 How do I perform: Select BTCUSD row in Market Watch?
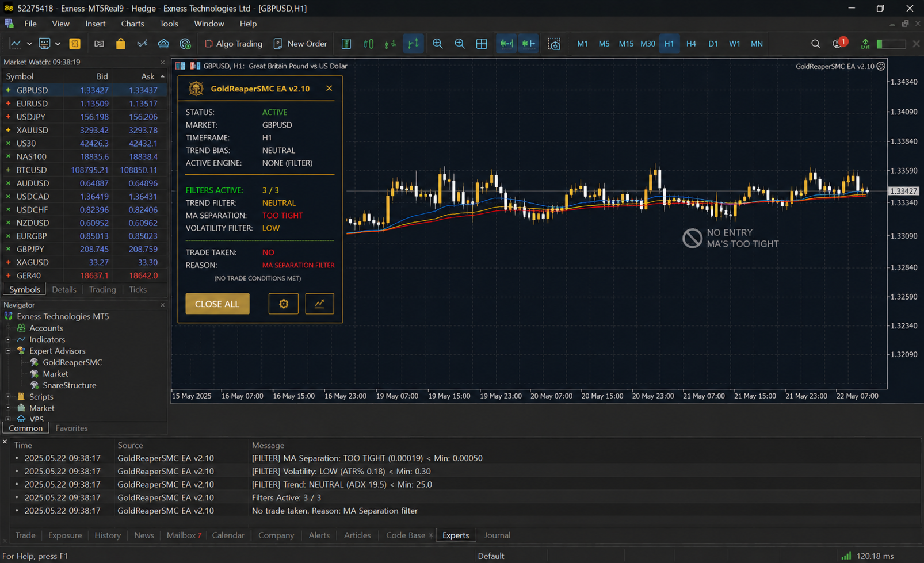[x=85, y=170]
